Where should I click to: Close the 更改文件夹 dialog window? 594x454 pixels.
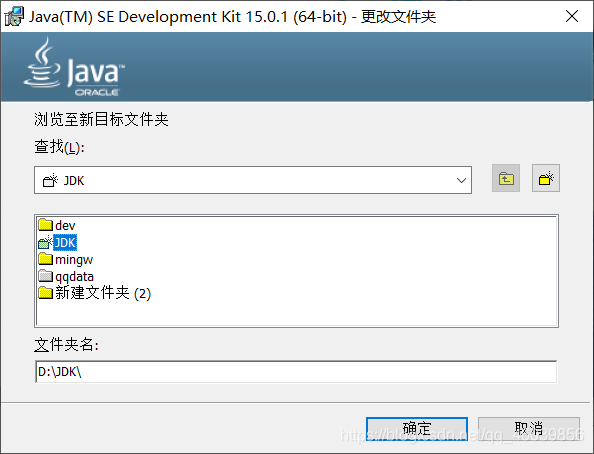point(572,16)
